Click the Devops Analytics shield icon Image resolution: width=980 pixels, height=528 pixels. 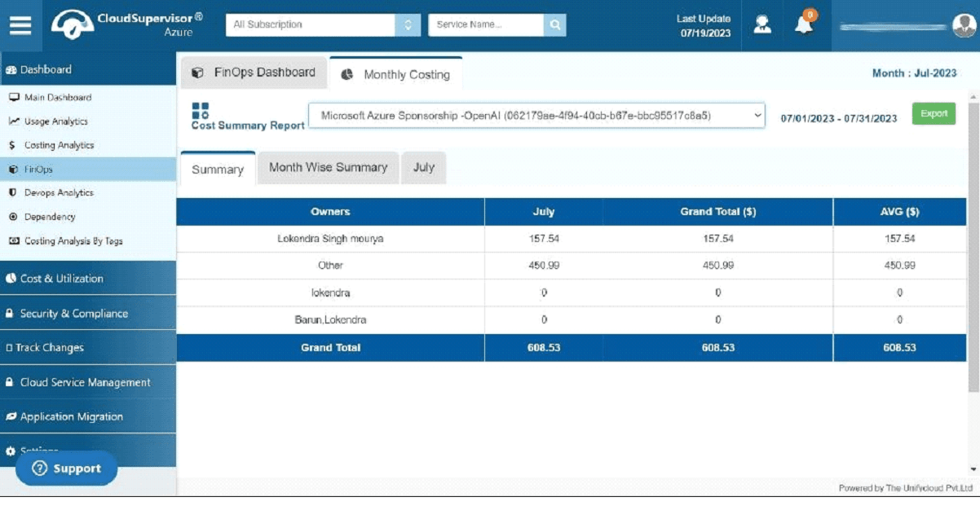[x=12, y=193]
